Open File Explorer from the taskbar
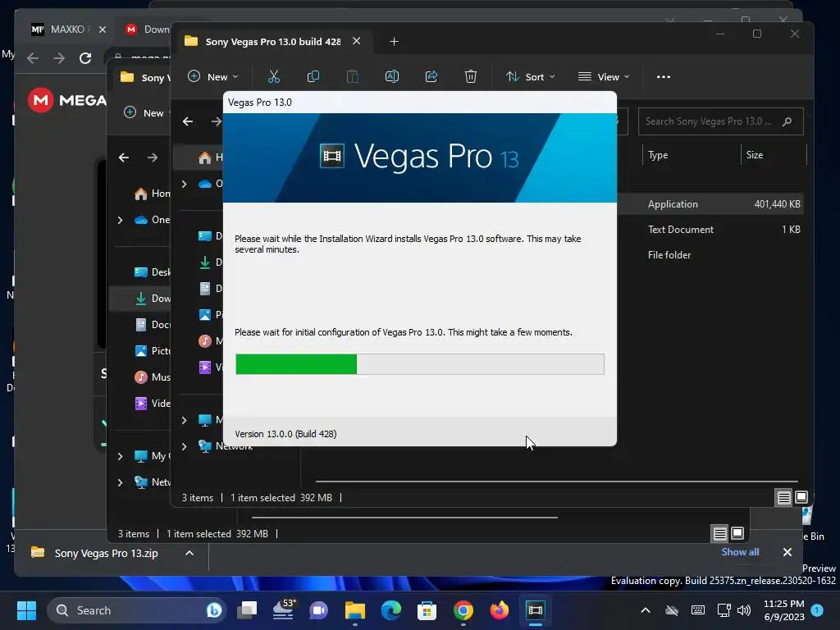 pos(354,610)
